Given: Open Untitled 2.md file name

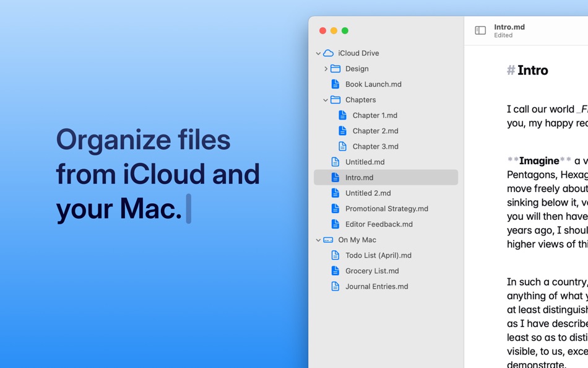Looking at the screenshot, I should point(368,193).
